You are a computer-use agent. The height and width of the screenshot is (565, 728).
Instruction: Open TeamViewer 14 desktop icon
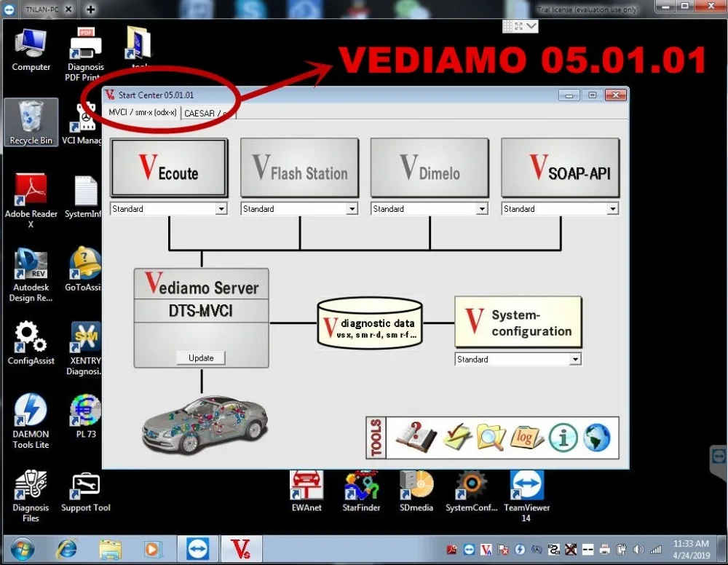point(526,496)
